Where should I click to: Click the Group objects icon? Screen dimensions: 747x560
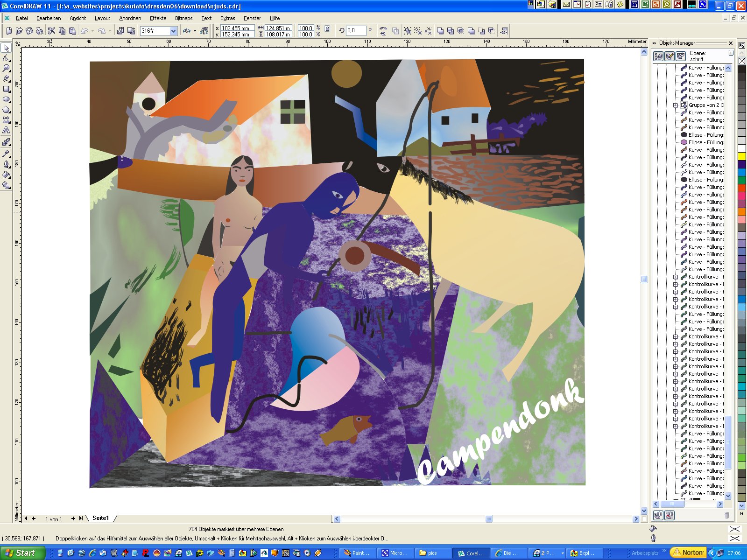(408, 31)
